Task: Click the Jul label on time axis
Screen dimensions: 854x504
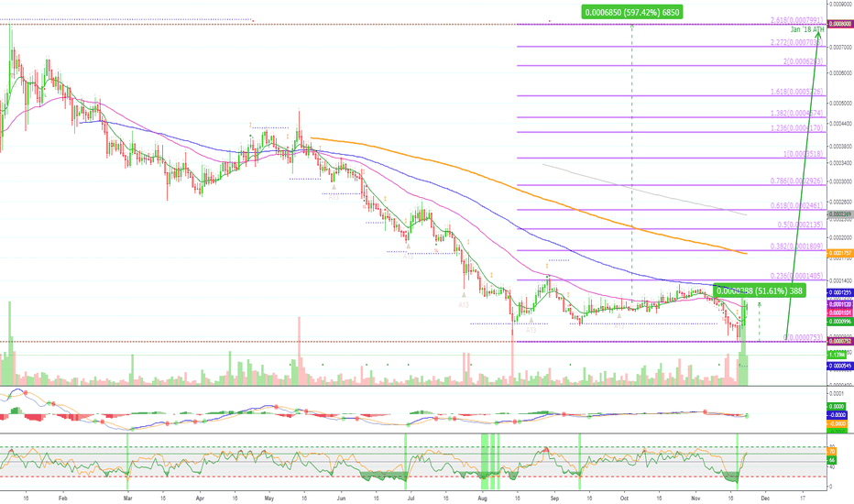Action: (411, 498)
